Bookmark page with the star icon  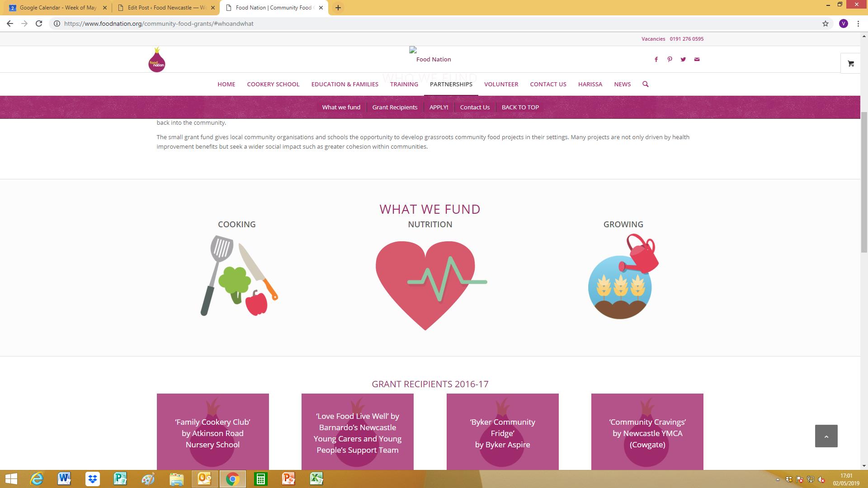[x=825, y=23]
